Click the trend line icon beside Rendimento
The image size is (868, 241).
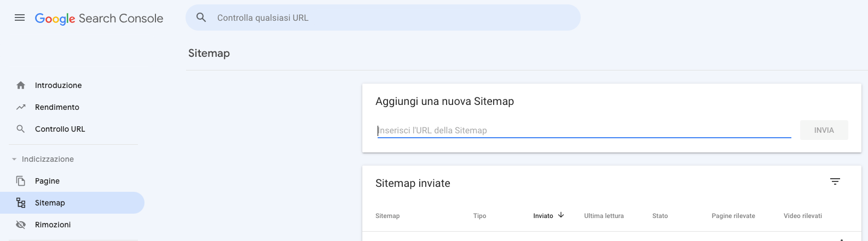pos(21,107)
